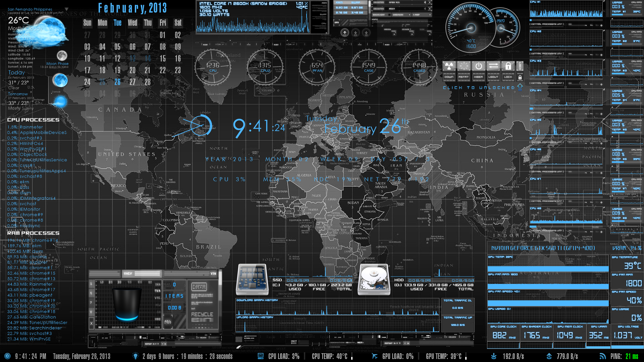
Task: Click the large padlock lock icon
Action: [x=508, y=66]
